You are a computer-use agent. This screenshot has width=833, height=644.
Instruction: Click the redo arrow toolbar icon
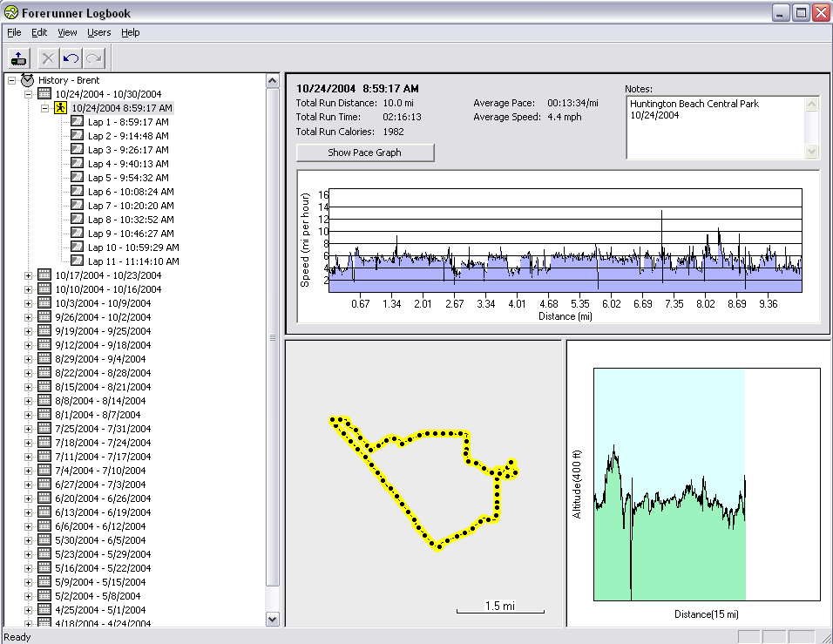[x=94, y=58]
